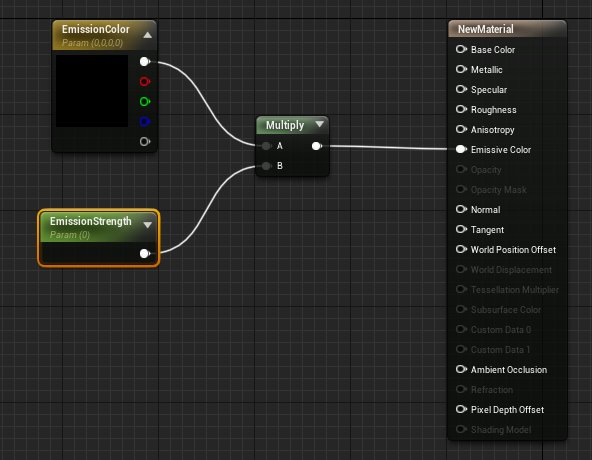Click the Ambient Occlusion input pin
The height and width of the screenshot is (460, 592).
coord(461,369)
